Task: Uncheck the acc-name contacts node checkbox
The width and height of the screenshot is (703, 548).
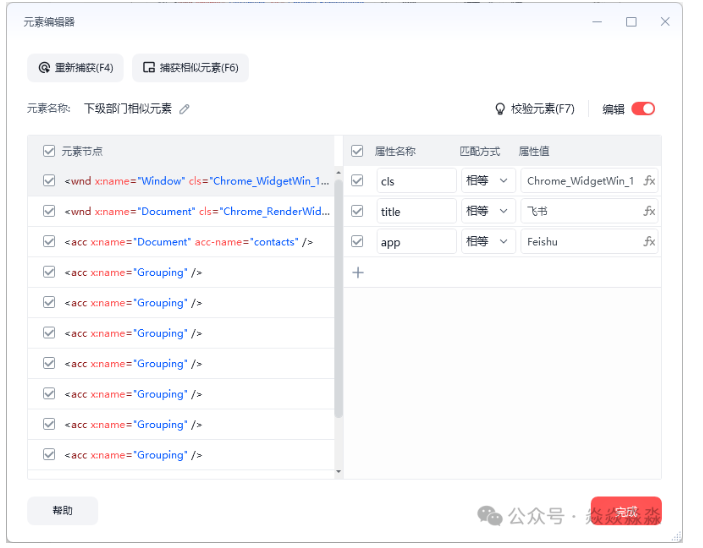Action: point(49,242)
